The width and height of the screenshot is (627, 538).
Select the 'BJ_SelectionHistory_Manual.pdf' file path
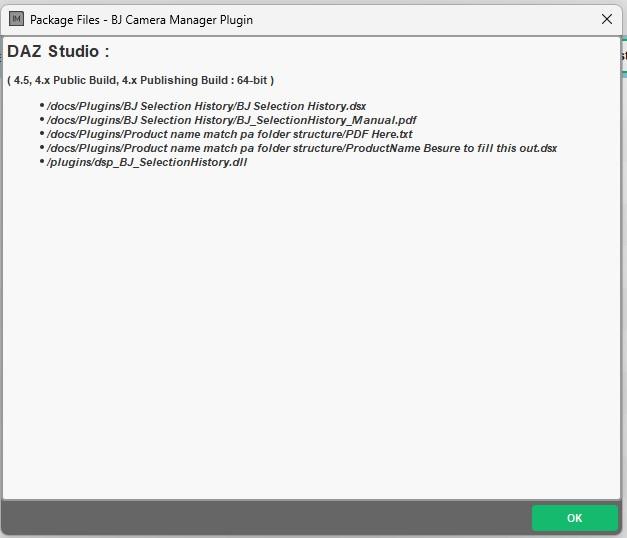tap(232, 120)
